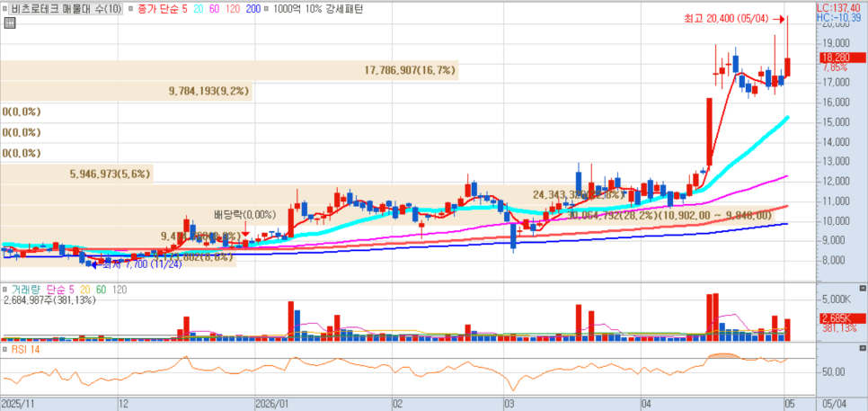Click the 02 month label on date axis

tap(397, 404)
